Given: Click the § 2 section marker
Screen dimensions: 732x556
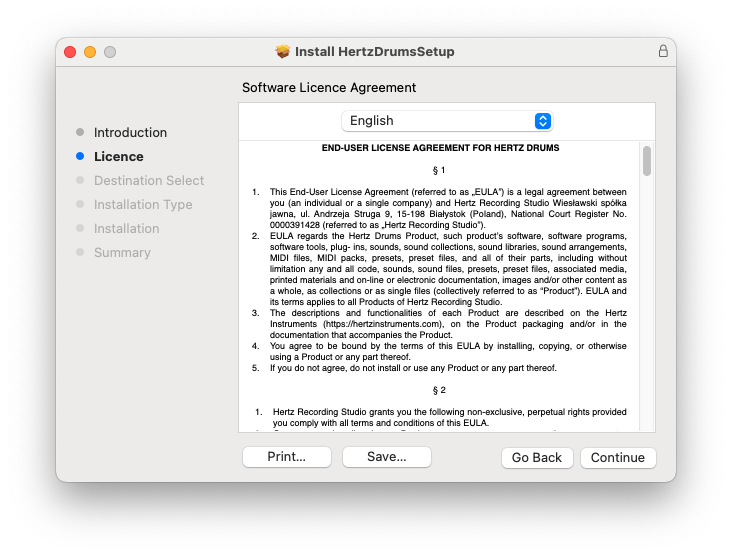Looking at the screenshot, I should [439, 390].
